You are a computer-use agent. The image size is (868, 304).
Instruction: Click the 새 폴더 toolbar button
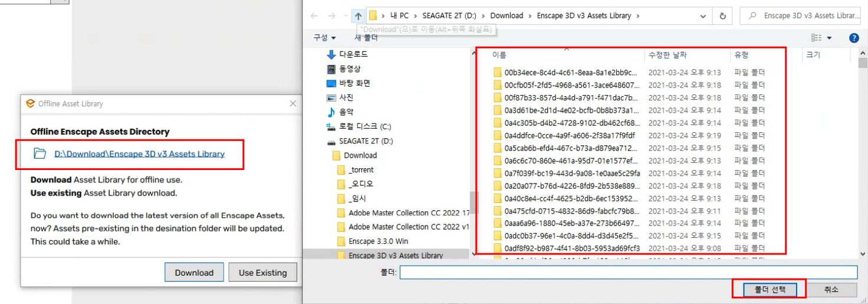pos(366,38)
